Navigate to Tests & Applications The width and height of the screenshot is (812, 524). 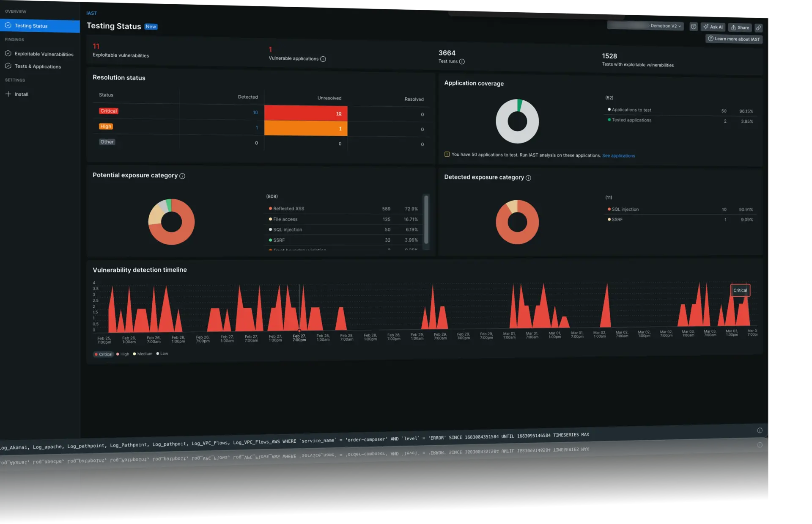tap(38, 66)
